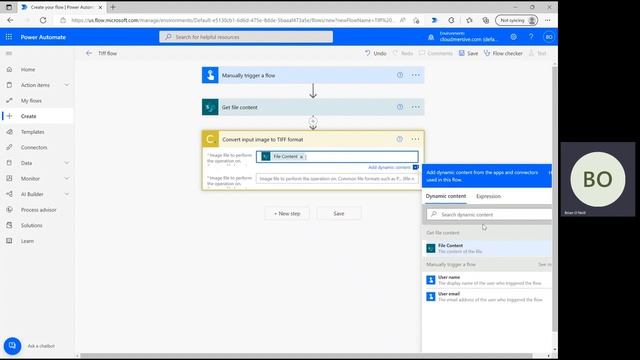Open ellipsis menu for Manually trigger a flow
The height and width of the screenshot is (360, 640).
point(416,75)
